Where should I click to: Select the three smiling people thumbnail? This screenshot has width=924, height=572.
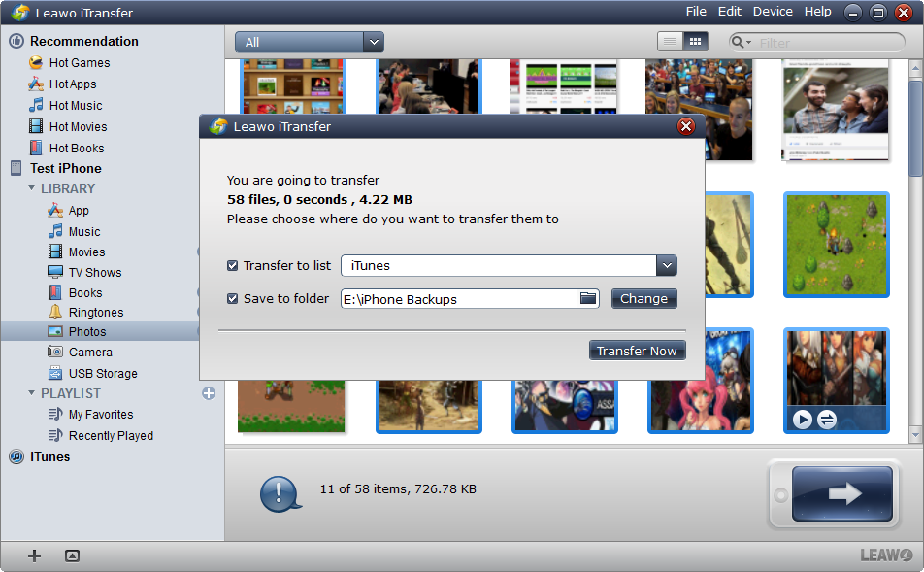click(835, 110)
